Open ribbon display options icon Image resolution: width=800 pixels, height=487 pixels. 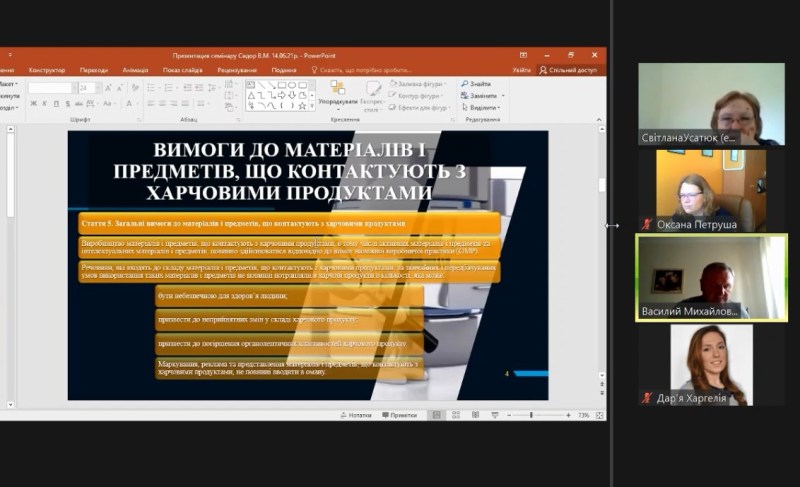point(523,55)
